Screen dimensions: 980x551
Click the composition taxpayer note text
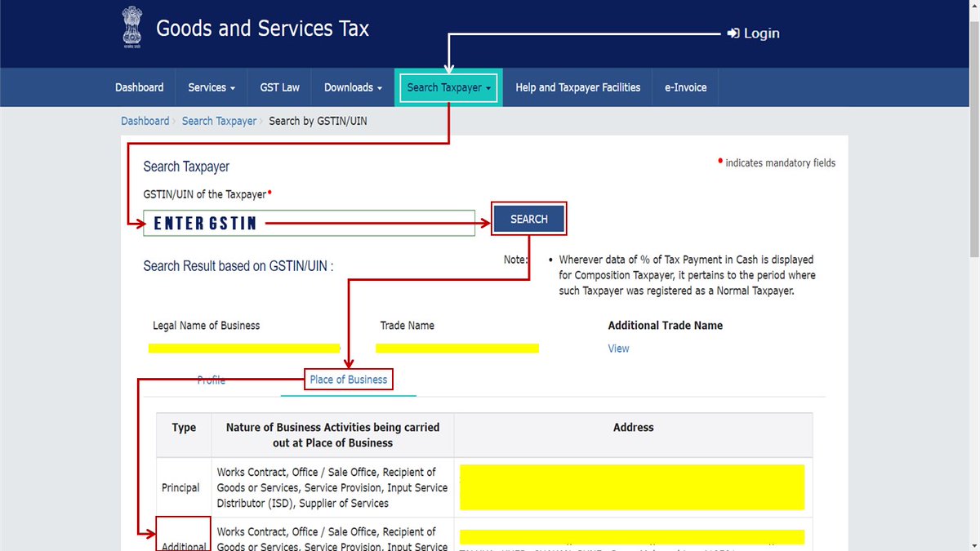click(x=687, y=275)
